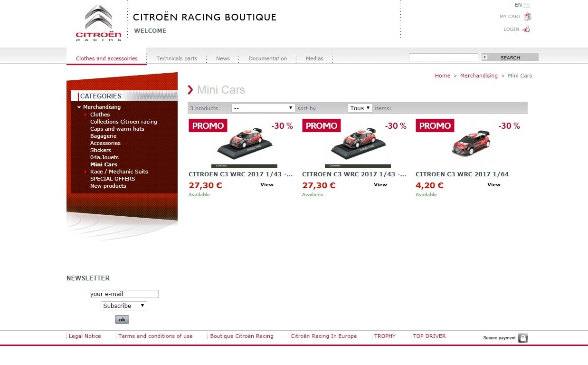Viewport: 588px width, 365px height.
Task: Open Terms and conditions of use
Action: pos(155,336)
